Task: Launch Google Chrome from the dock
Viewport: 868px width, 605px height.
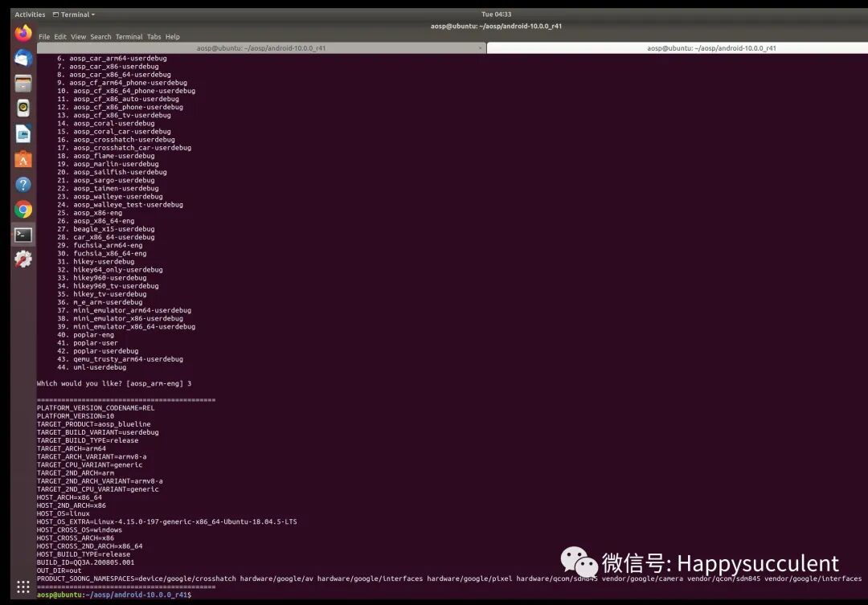Action: coord(23,210)
